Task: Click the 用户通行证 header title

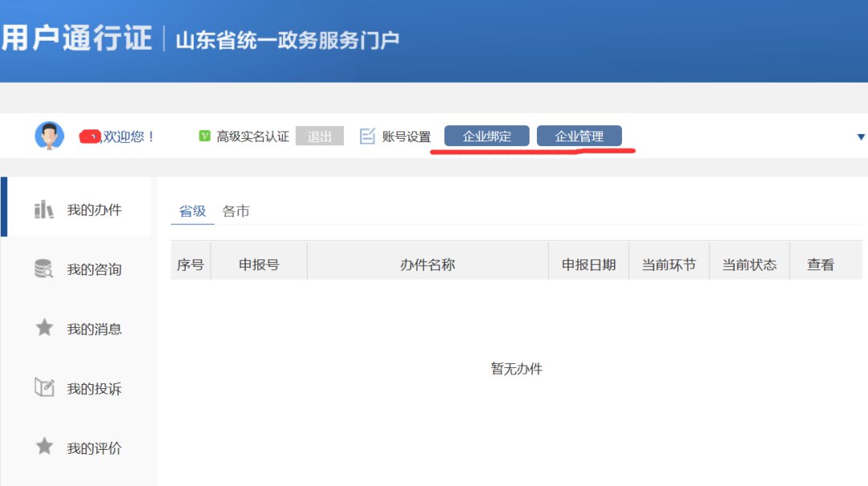Action: tap(76, 38)
